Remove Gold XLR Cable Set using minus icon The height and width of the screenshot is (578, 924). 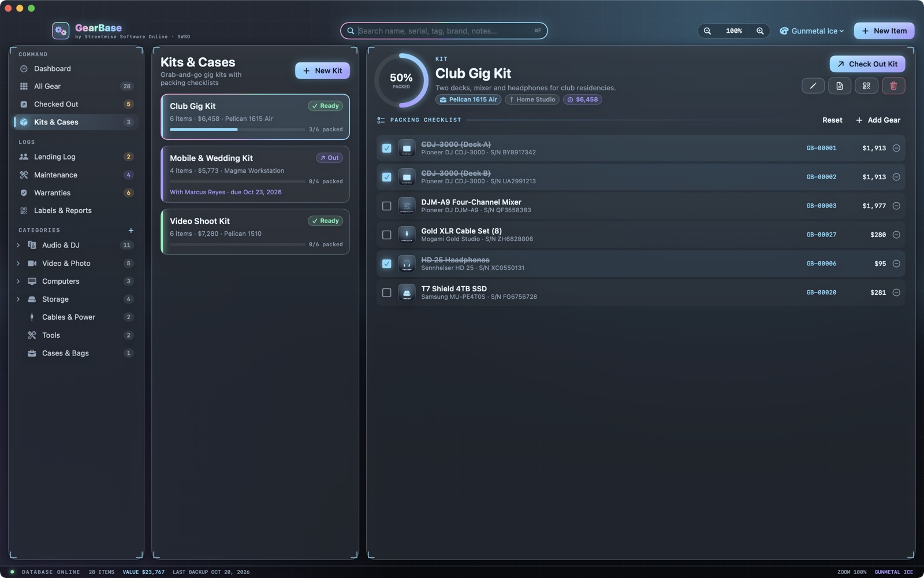pyautogui.click(x=896, y=235)
